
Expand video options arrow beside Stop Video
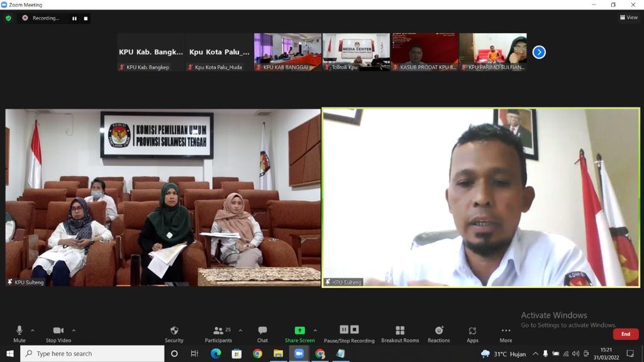pyautogui.click(x=74, y=330)
